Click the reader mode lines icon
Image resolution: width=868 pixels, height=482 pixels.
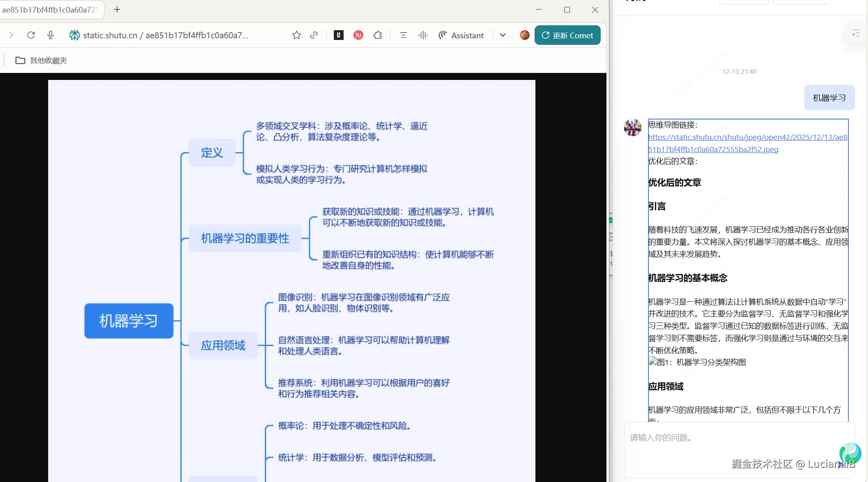403,35
